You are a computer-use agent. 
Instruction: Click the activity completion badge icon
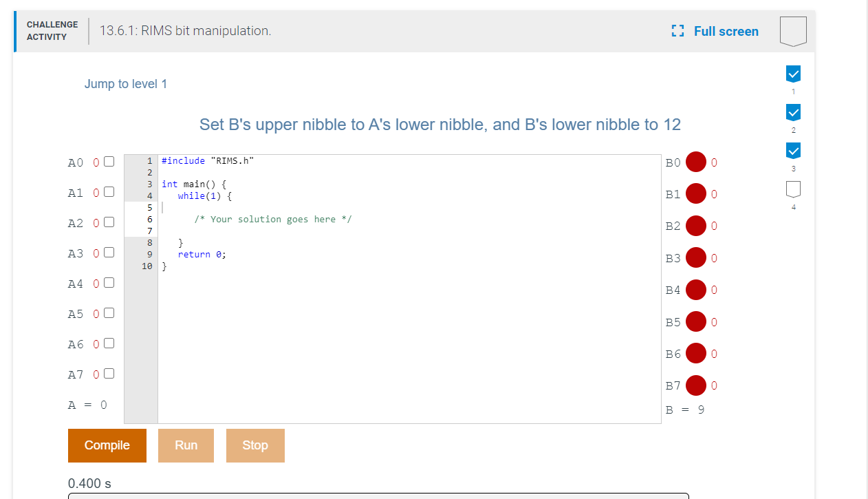pos(793,31)
